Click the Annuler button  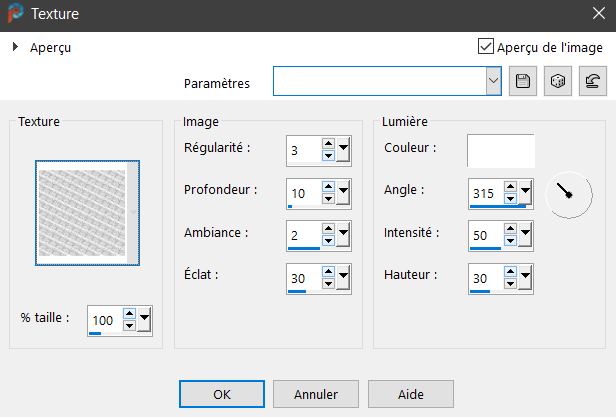(x=316, y=394)
